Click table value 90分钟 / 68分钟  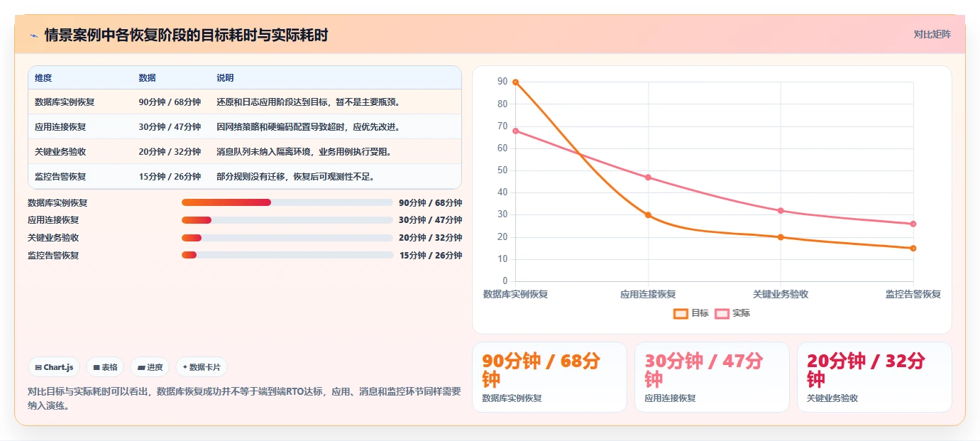[x=170, y=102]
